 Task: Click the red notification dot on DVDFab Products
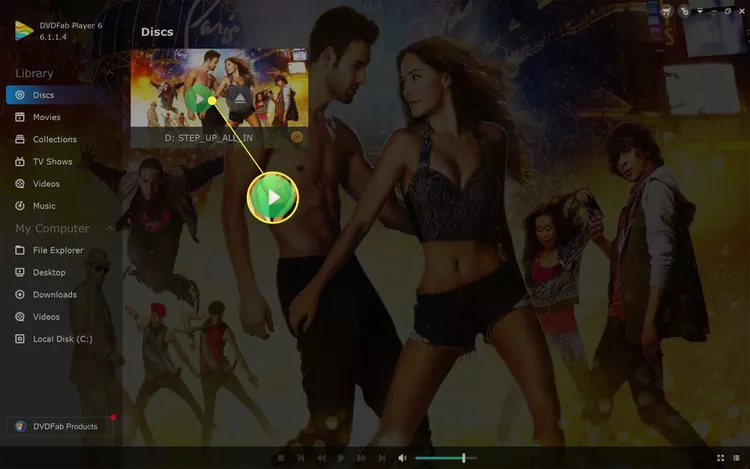click(113, 417)
